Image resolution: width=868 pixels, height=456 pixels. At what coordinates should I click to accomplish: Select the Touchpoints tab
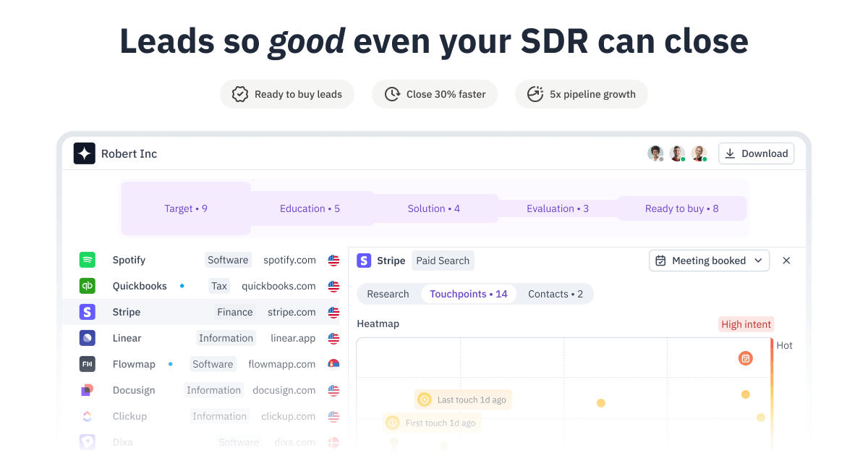click(x=469, y=294)
